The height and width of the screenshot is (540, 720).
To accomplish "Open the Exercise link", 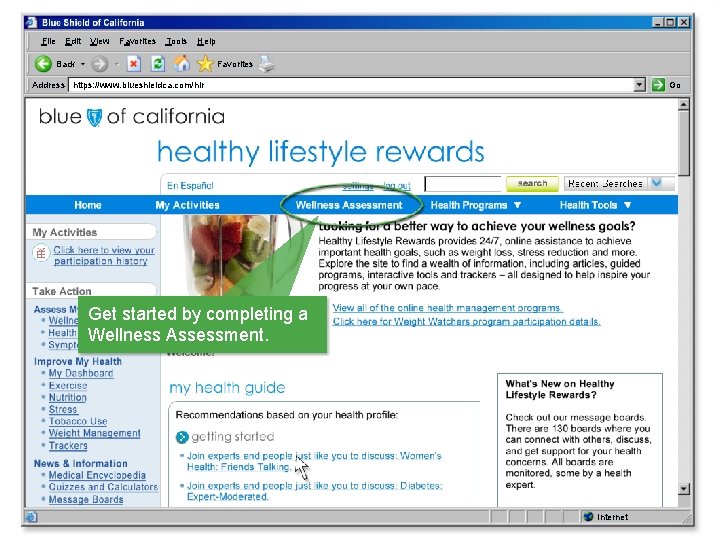I will pyautogui.click(x=68, y=386).
